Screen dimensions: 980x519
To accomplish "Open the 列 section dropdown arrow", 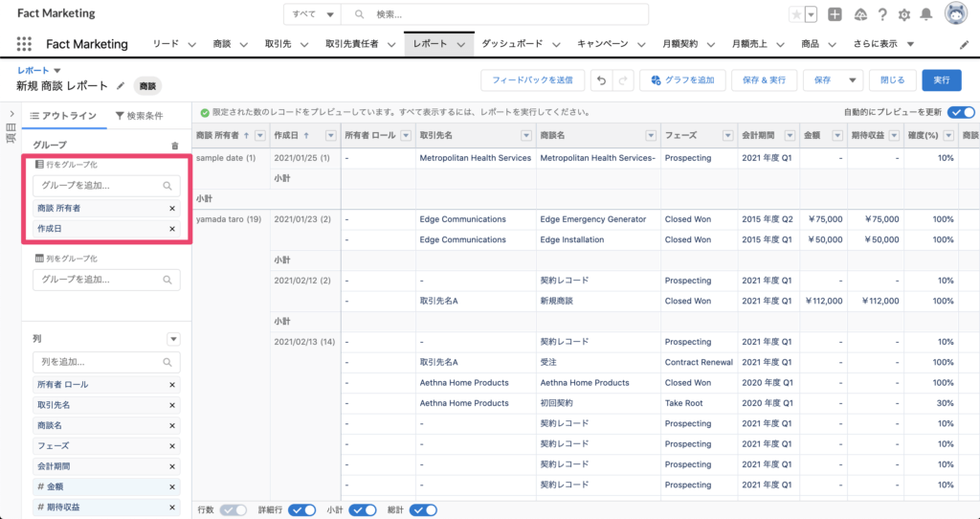I will click(x=173, y=339).
